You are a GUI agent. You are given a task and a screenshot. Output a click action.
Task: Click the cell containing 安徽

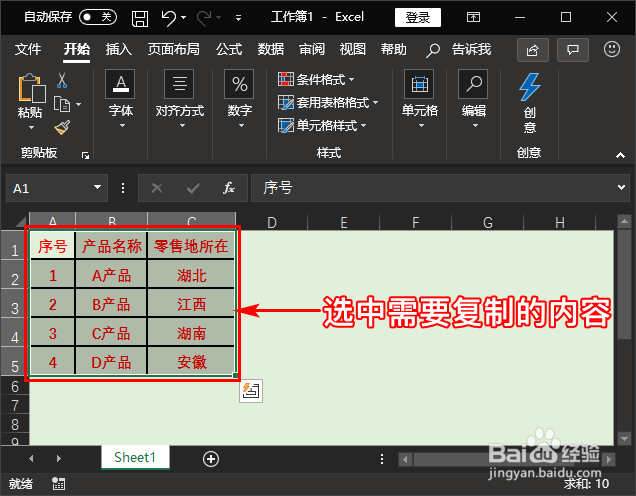click(191, 362)
